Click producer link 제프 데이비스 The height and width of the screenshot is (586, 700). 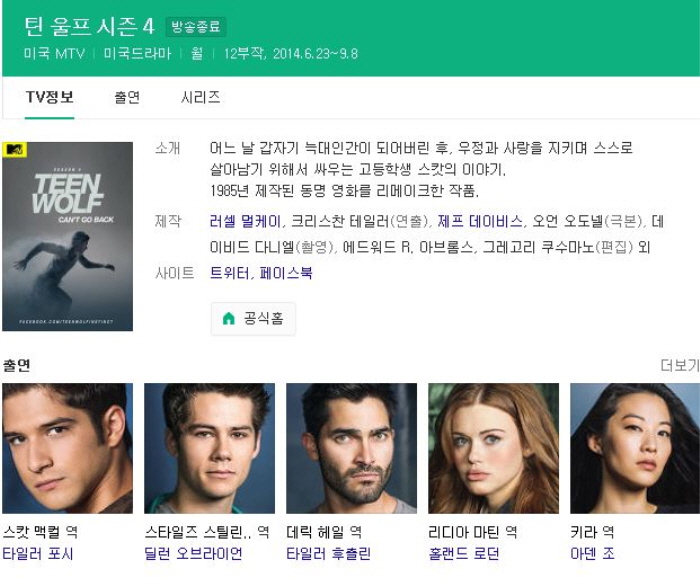coord(480,221)
